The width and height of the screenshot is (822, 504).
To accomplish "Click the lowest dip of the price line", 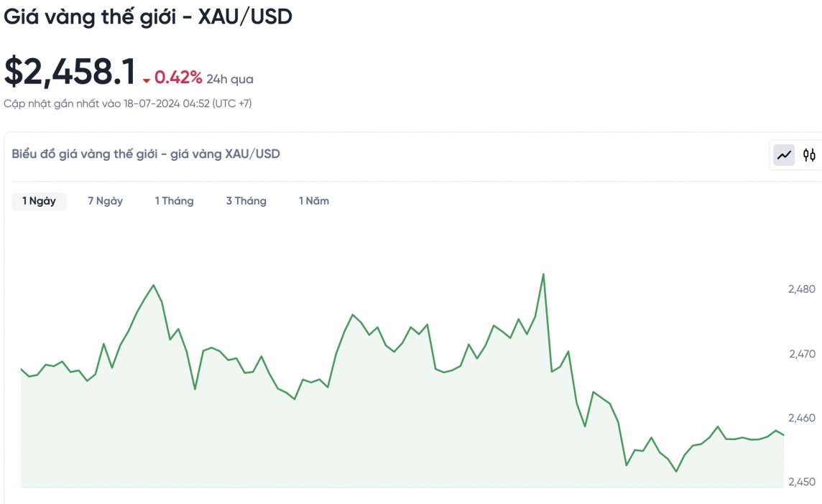I will tap(676, 472).
